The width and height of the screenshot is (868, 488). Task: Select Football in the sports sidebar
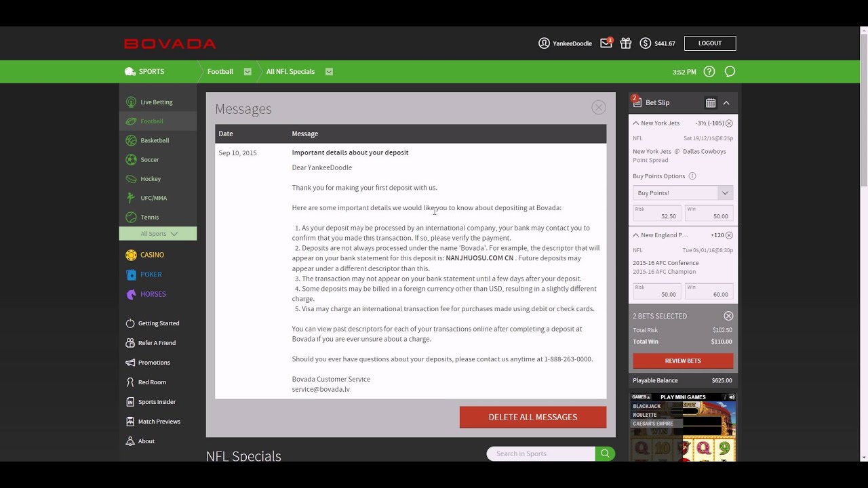tap(157, 121)
